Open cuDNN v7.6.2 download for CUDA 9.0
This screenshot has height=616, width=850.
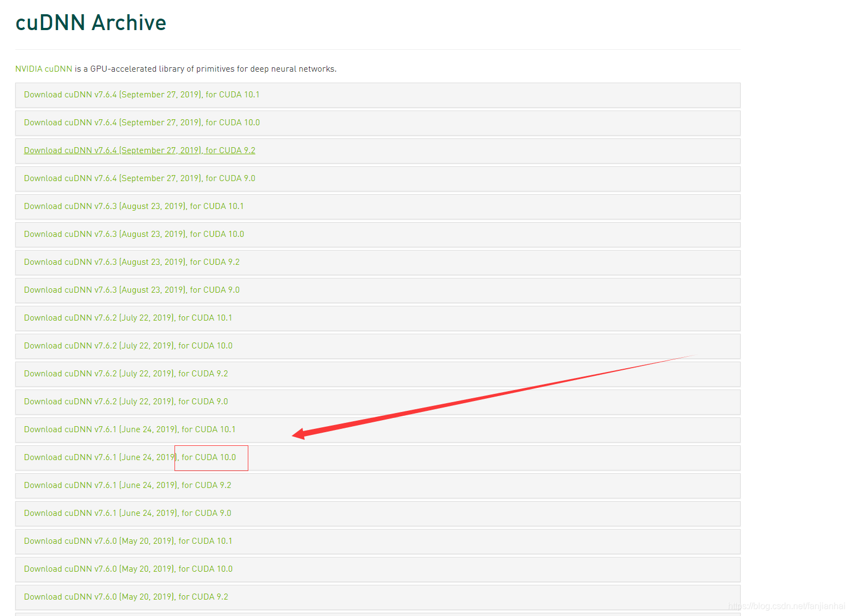pos(126,402)
